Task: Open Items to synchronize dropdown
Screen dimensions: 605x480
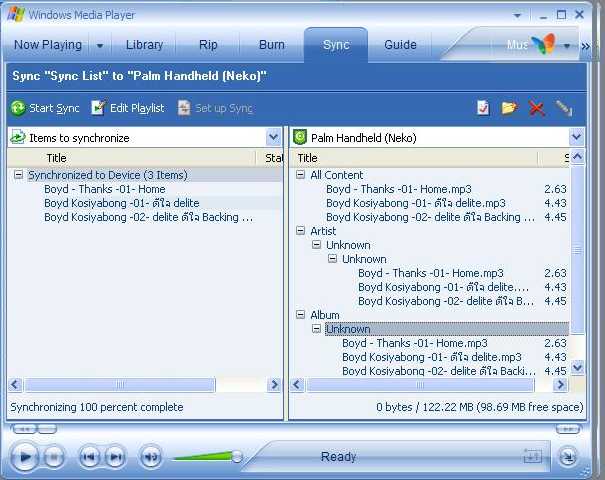Action: 273,137
